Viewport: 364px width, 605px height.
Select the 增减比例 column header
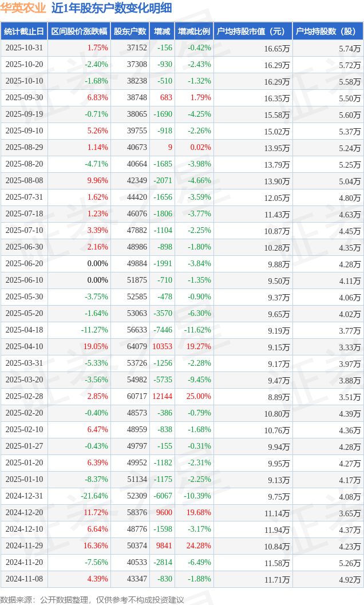[193, 31]
